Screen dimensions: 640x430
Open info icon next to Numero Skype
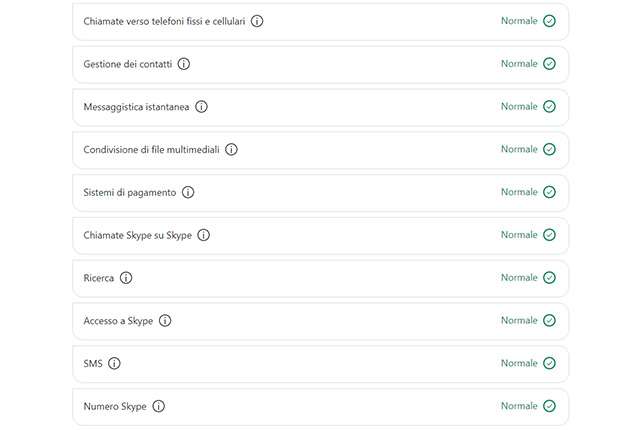point(159,407)
